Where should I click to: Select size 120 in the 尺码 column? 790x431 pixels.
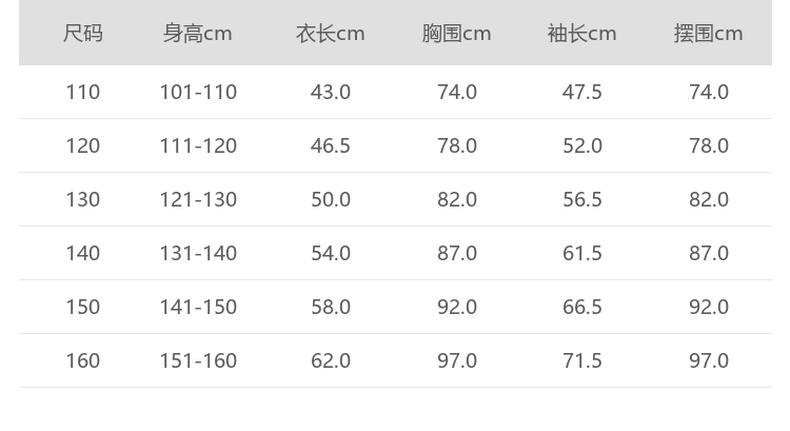tap(83, 146)
